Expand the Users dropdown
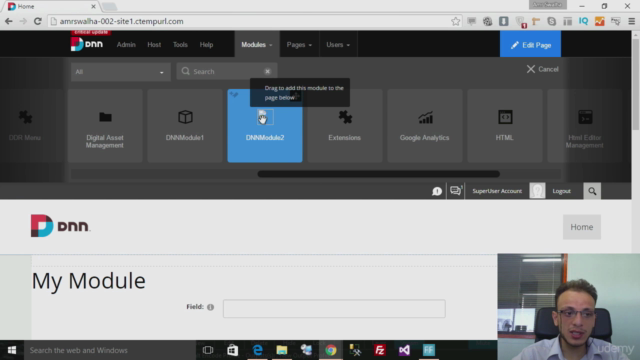This screenshot has height=360, width=640. click(x=338, y=44)
